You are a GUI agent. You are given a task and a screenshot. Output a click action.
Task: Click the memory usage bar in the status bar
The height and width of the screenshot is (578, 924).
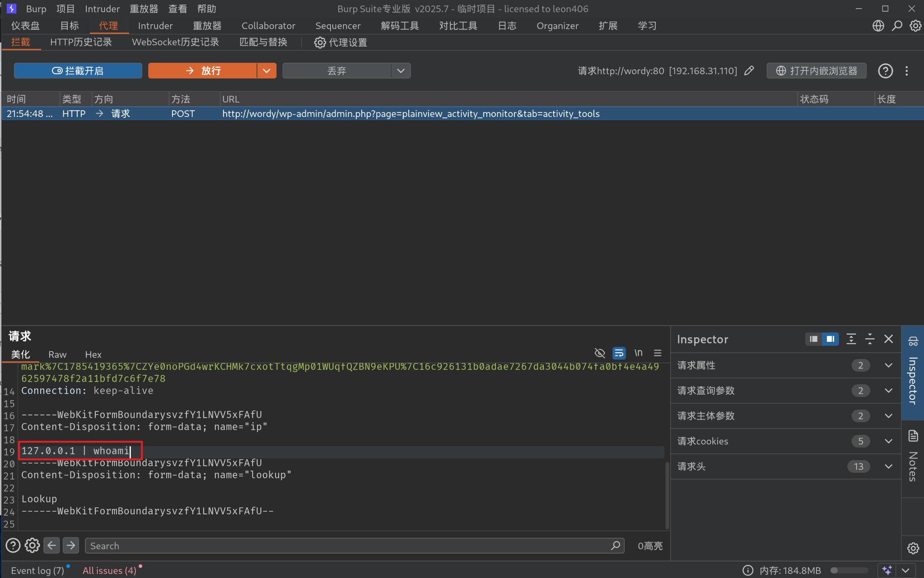pos(849,570)
